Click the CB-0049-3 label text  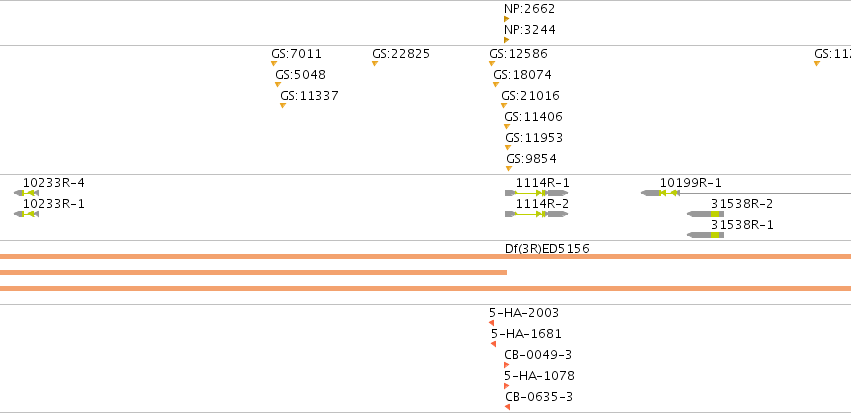(x=538, y=355)
